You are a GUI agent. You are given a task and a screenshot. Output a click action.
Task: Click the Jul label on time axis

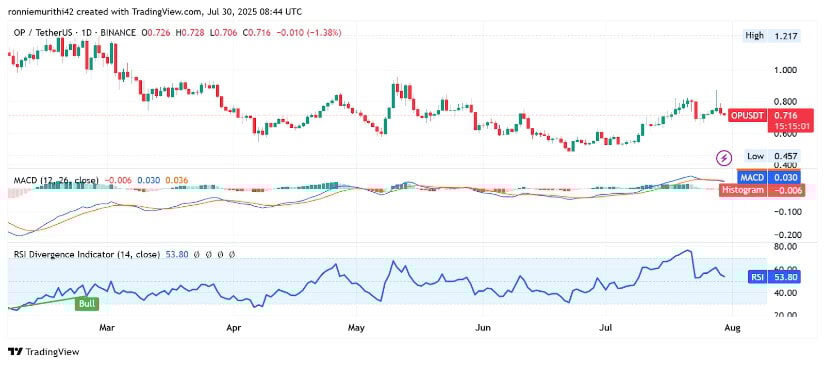pos(607,328)
